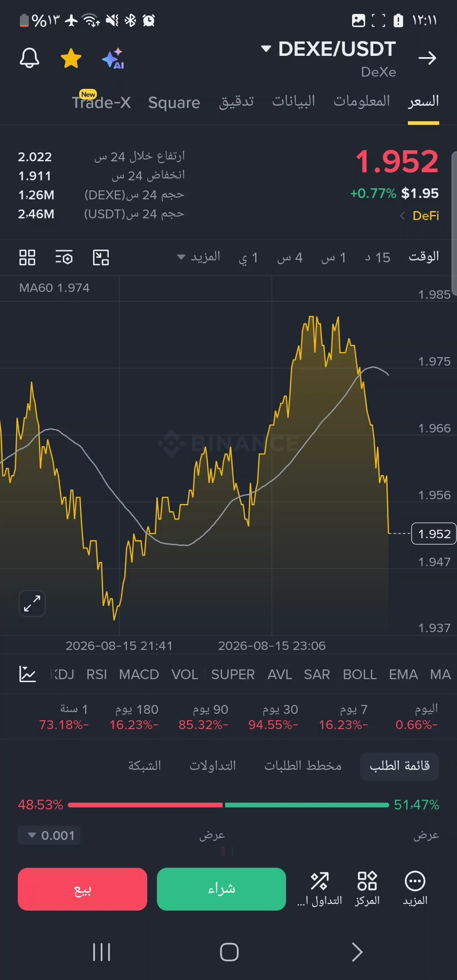Tap the 1.952 current price marker
This screenshot has height=980, width=457.
434,534
